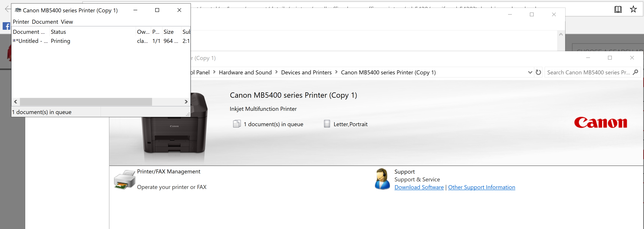Click the page orientation portrait icon
Screen dimensions: 644x229
point(328,124)
